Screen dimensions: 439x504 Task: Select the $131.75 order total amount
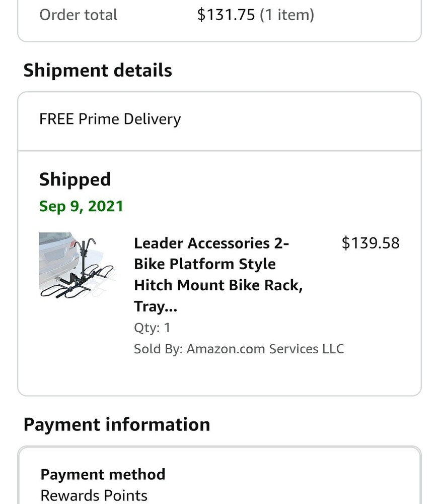(x=226, y=15)
